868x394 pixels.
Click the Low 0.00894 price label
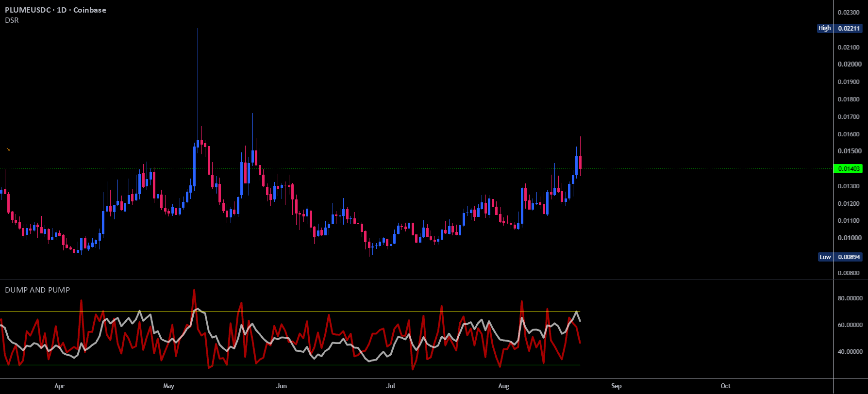coord(840,257)
